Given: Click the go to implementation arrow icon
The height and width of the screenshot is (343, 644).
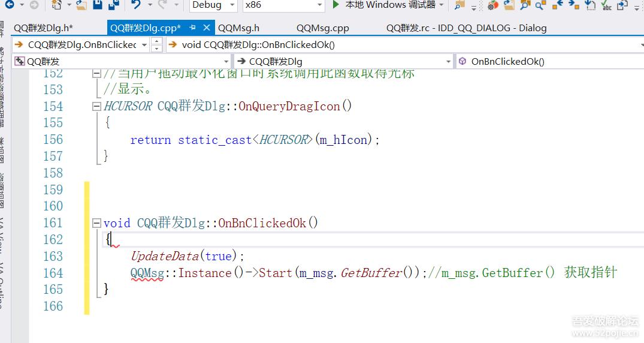Looking at the screenshot, I should point(590,5).
